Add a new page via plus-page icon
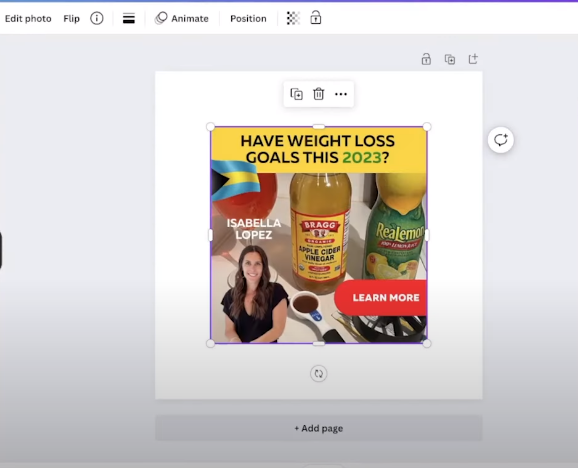 point(473,59)
